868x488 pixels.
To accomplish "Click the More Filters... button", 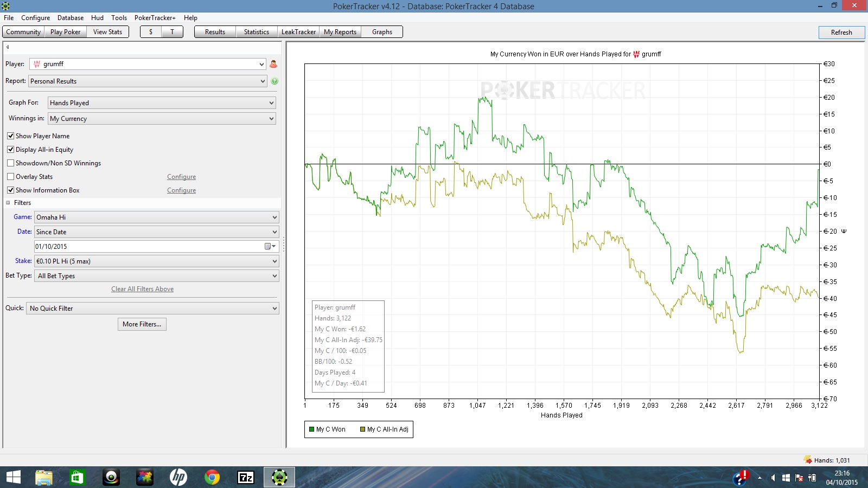I will 142,324.
